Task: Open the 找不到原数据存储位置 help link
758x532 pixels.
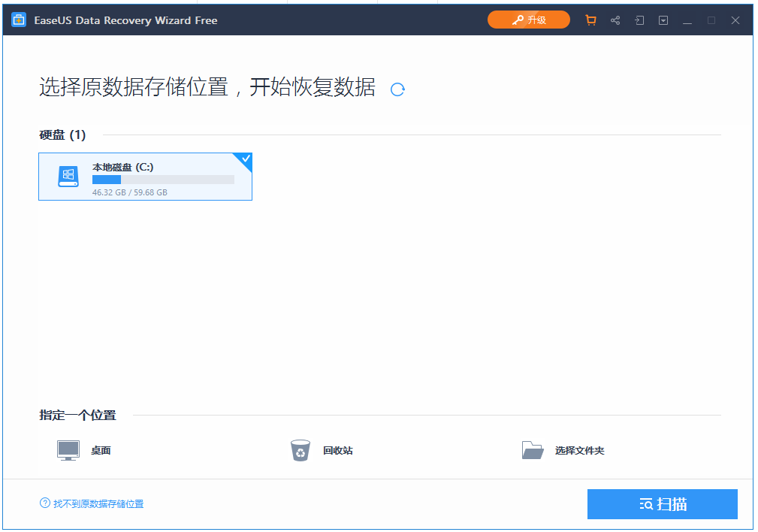Action: point(98,504)
